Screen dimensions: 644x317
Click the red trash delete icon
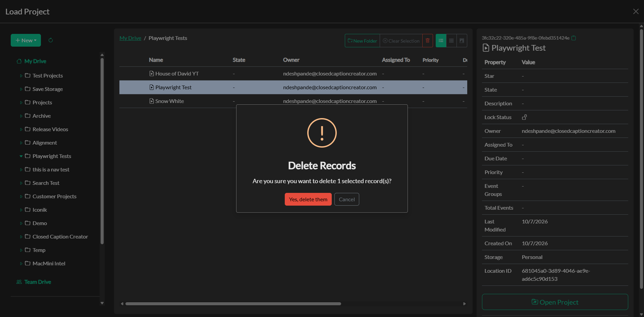(428, 41)
